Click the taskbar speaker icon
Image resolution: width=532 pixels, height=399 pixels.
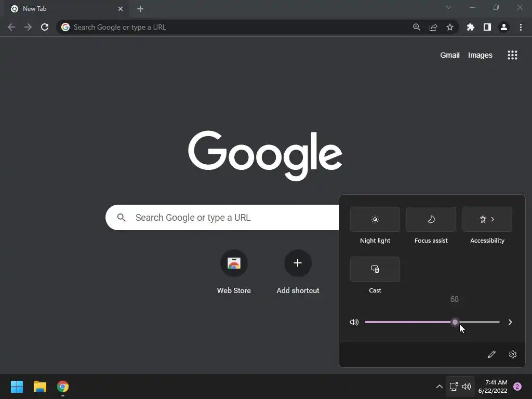click(467, 387)
